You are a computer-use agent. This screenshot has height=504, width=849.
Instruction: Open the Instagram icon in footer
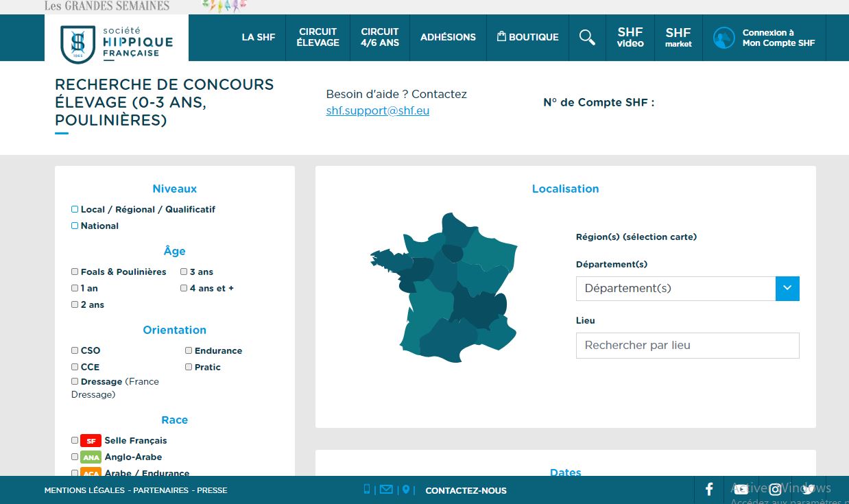775,490
